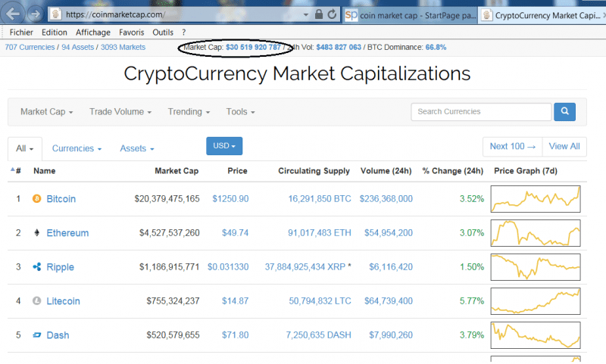Open the Ethereum currency link
606x364 pixels.
tap(67, 233)
